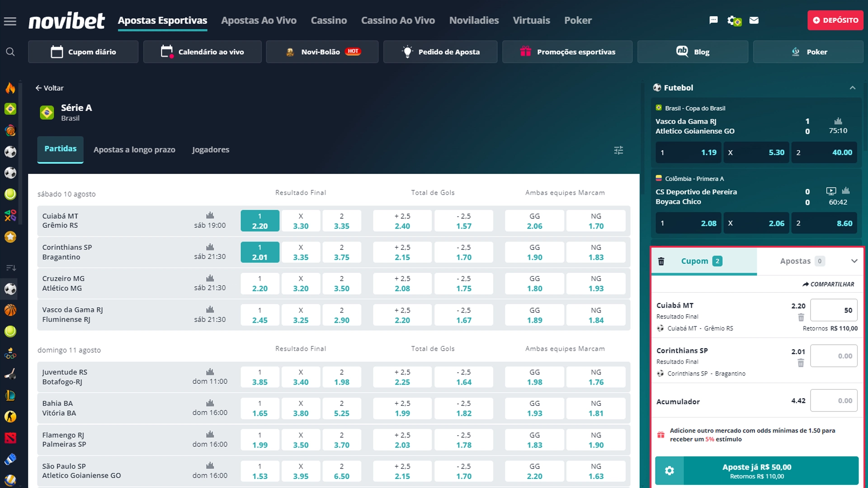Open the Blog button
Viewport: 868px width, 488px height.
coord(693,52)
